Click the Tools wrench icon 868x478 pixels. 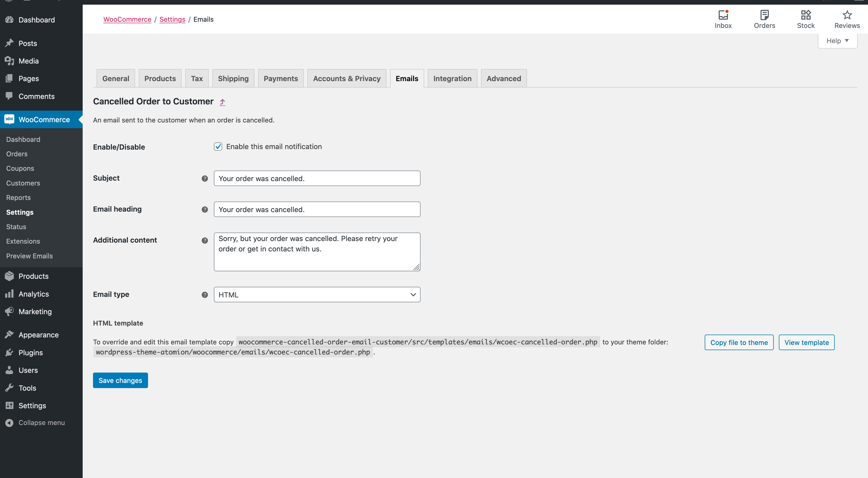(10, 388)
